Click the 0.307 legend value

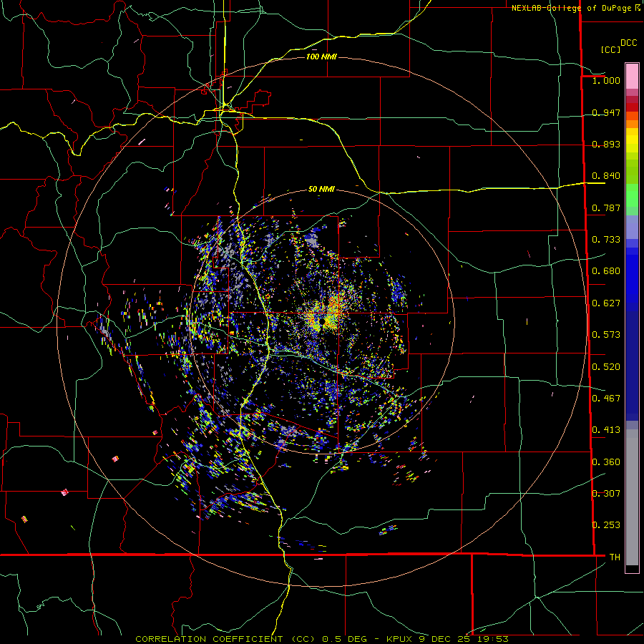tap(606, 493)
